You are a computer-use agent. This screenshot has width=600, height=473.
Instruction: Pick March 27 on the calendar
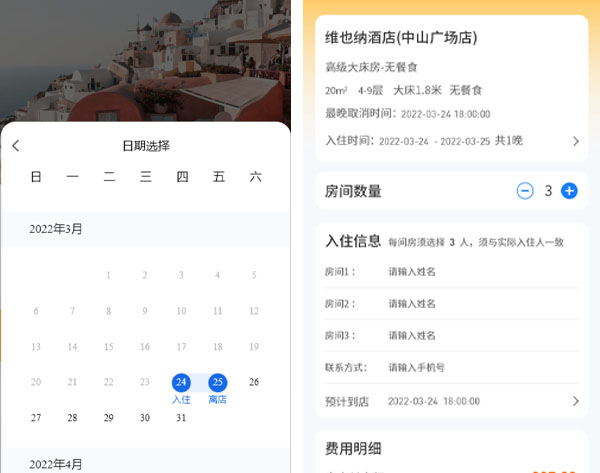pyautogui.click(x=36, y=418)
